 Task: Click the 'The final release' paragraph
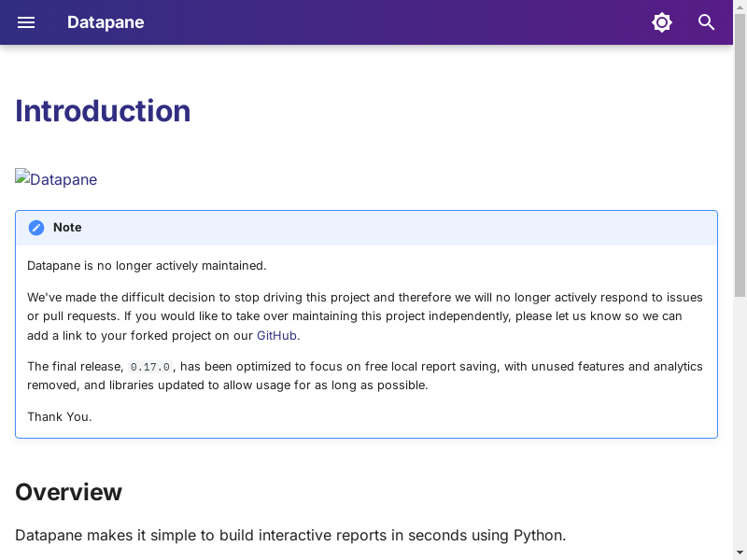tap(364, 376)
